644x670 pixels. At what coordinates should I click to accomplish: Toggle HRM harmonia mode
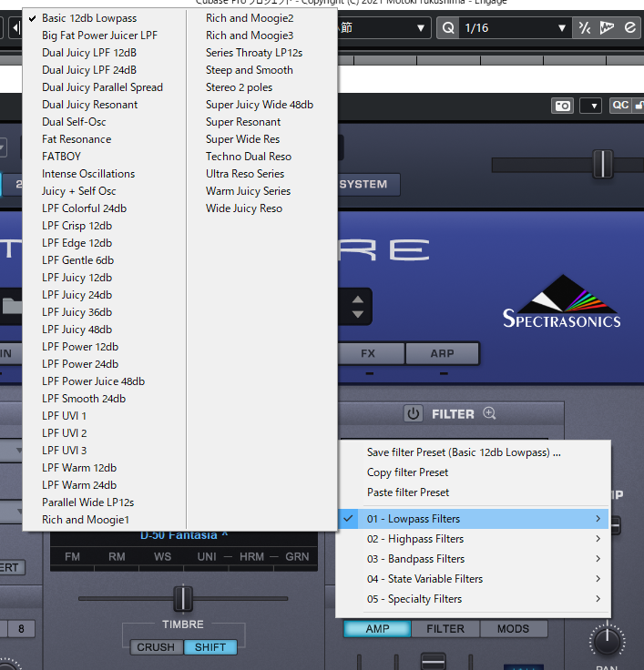(251, 557)
